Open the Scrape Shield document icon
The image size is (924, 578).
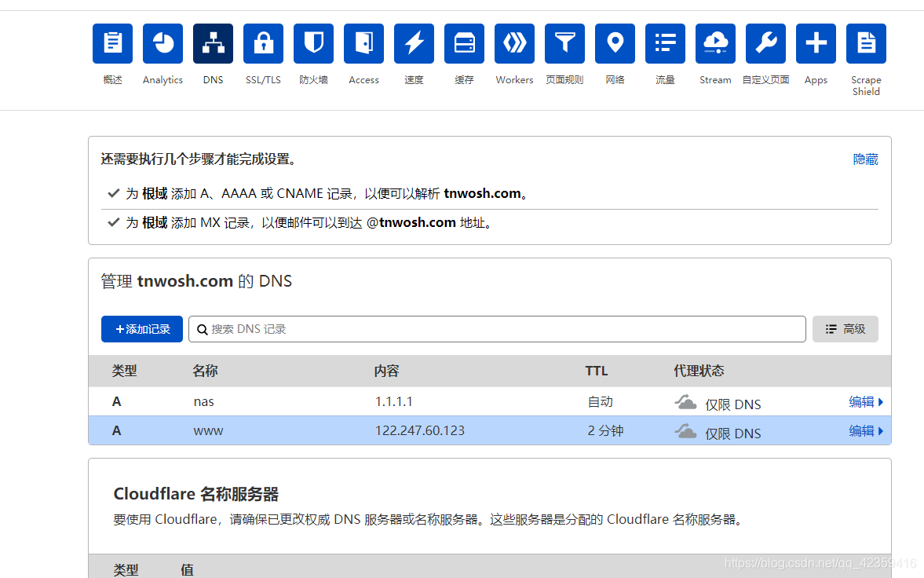(x=866, y=44)
